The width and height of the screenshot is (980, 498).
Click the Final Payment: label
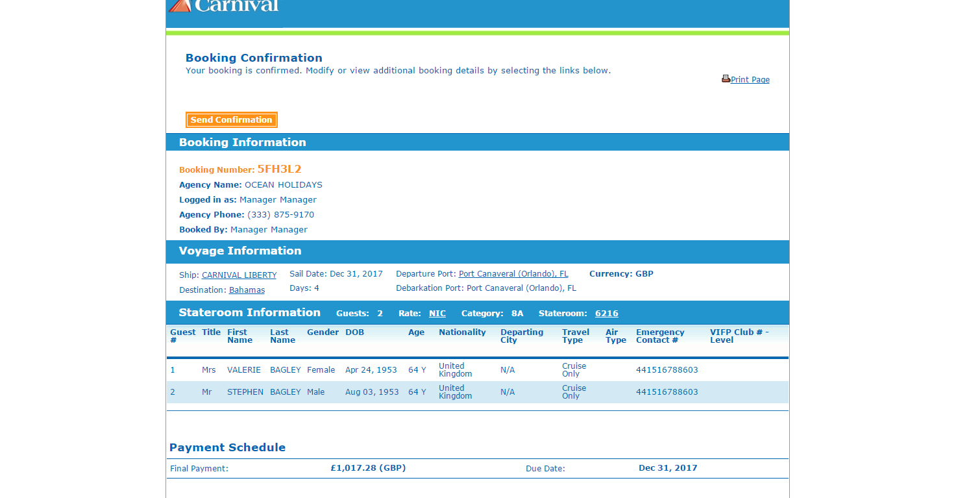tap(199, 469)
